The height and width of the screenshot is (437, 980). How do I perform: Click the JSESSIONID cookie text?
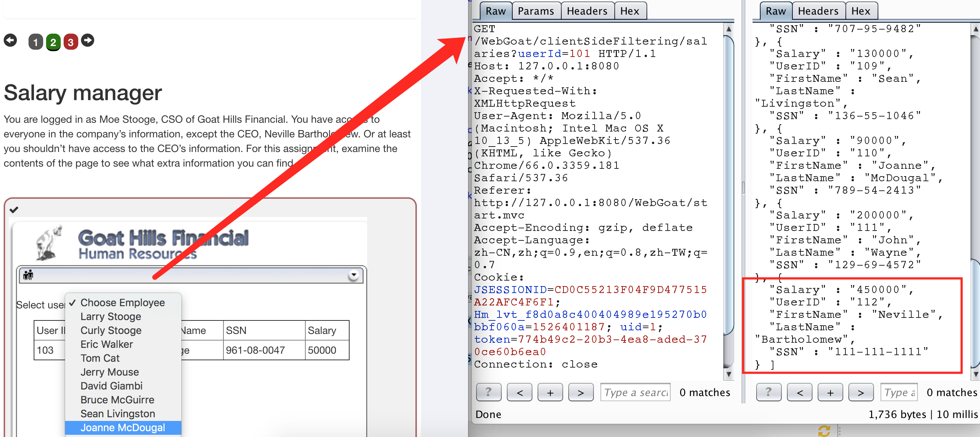point(510,289)
